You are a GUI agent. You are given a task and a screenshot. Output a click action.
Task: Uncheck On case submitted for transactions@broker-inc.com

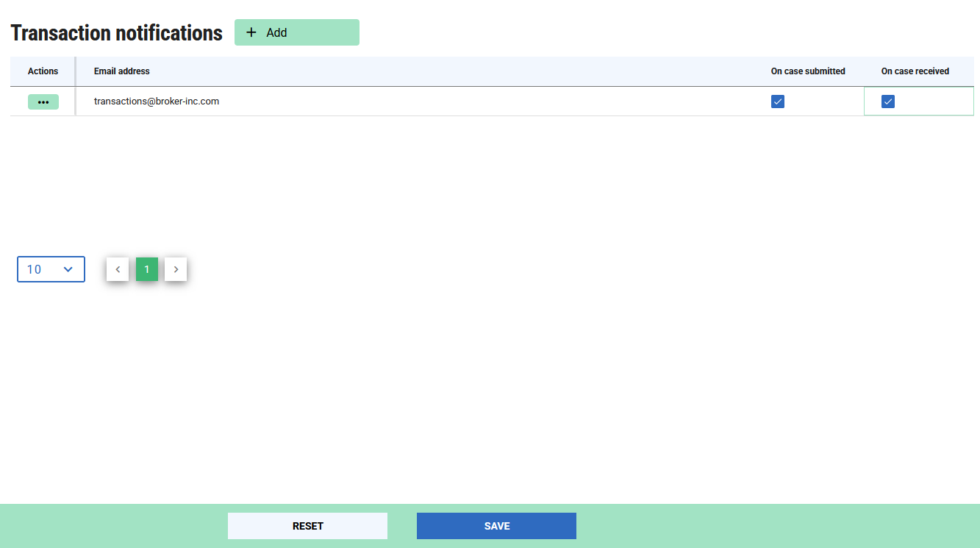point(778,102)
